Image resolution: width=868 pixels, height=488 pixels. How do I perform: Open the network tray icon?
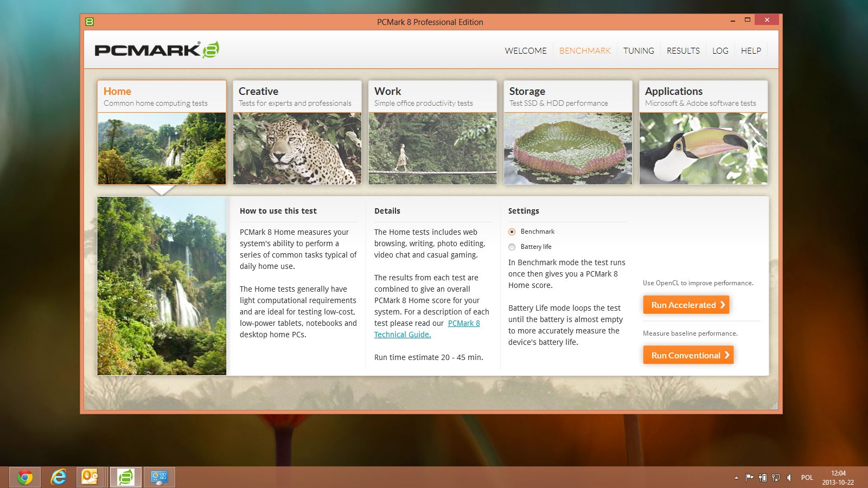(776, 478)
